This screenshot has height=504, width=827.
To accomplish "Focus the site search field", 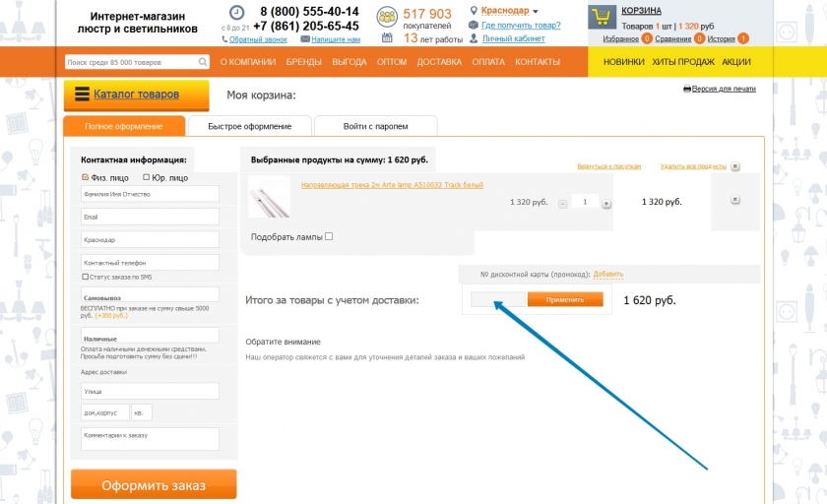I will (137, 62).
